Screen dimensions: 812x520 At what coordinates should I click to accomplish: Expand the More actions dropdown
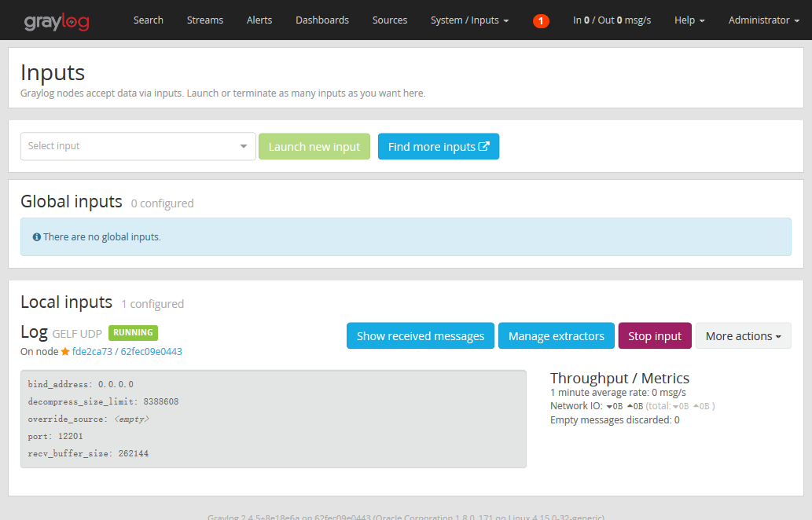coord(743,336)
